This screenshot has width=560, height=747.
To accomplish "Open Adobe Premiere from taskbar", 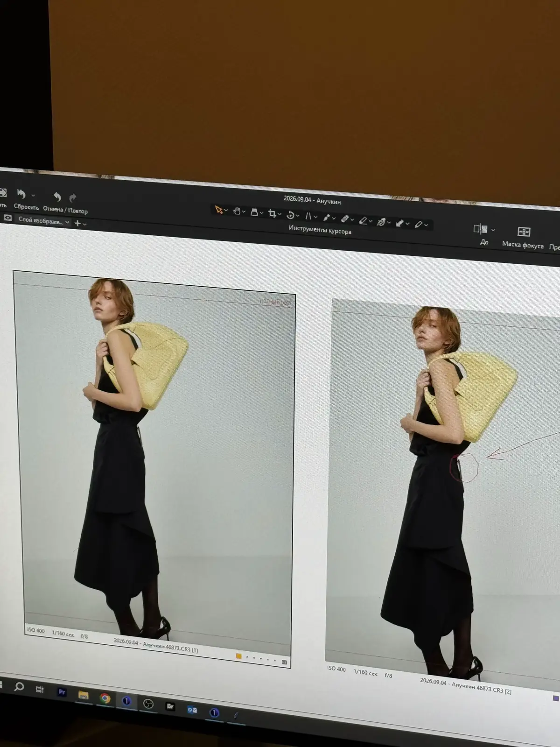I will point(62,692).
